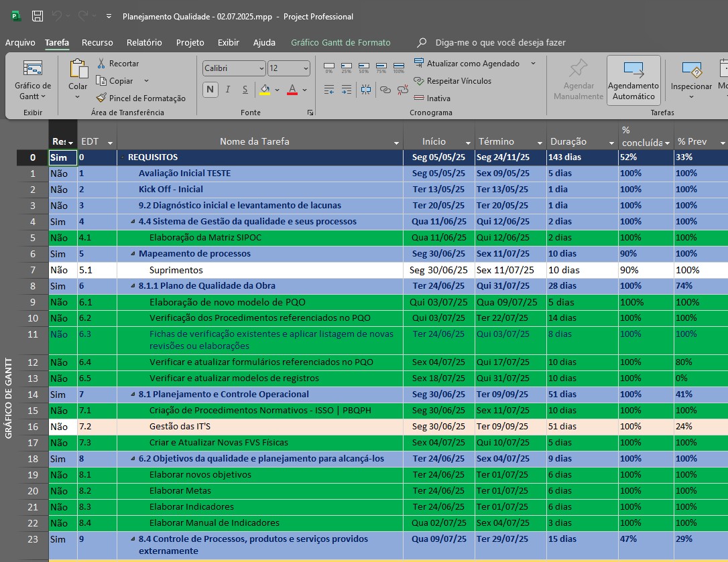This screenshot has width=728, height=562.
Task: Apply the red font color
Action: coord(292,90)
